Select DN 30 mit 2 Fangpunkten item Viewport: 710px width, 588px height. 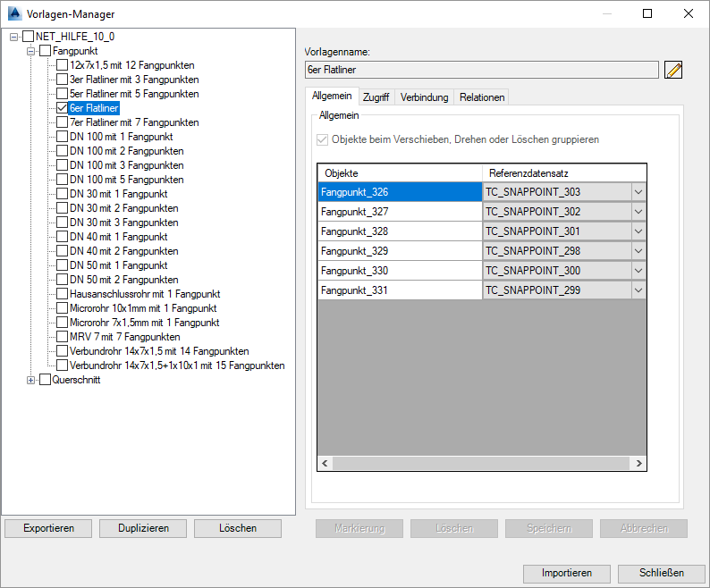click(x=123, y=208)
